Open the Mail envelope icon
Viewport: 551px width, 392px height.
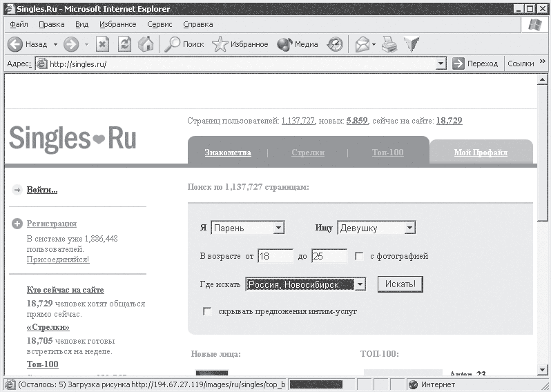(x=362, y=44)
